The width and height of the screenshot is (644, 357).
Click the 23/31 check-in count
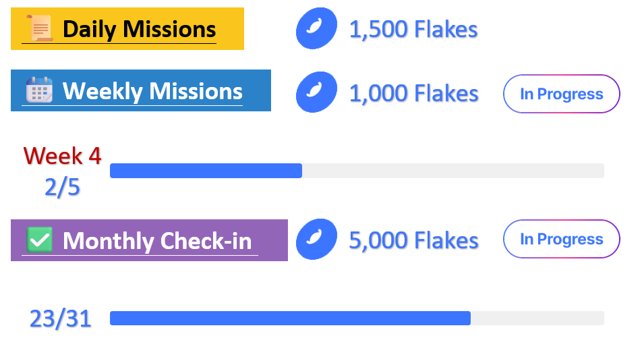[61, 319]
